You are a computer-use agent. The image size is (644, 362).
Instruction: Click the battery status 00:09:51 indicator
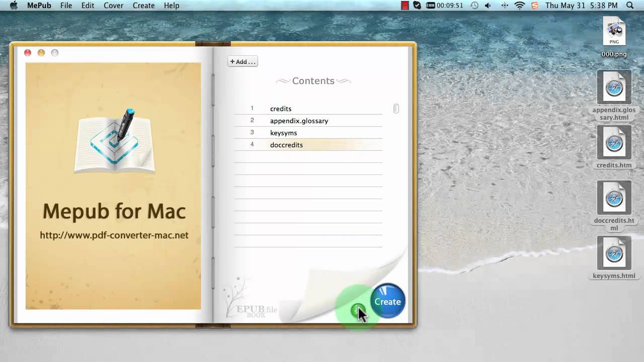click(444, 6)
